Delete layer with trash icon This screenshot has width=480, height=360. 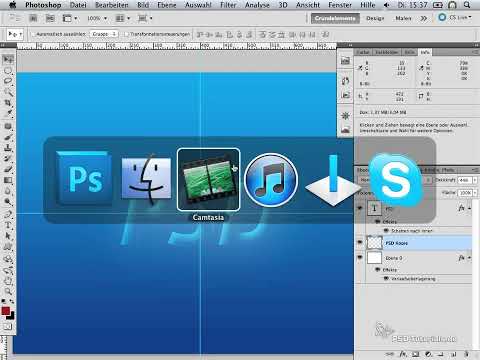point(467,354)
